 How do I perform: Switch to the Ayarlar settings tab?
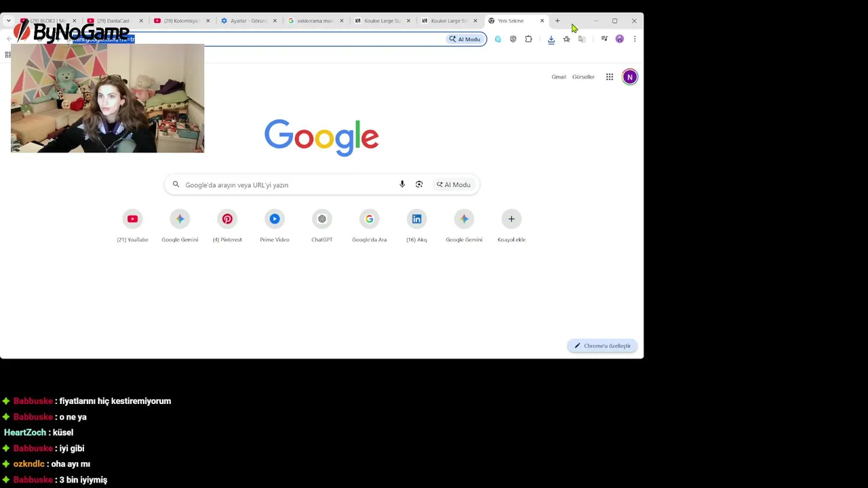(248, 21)
